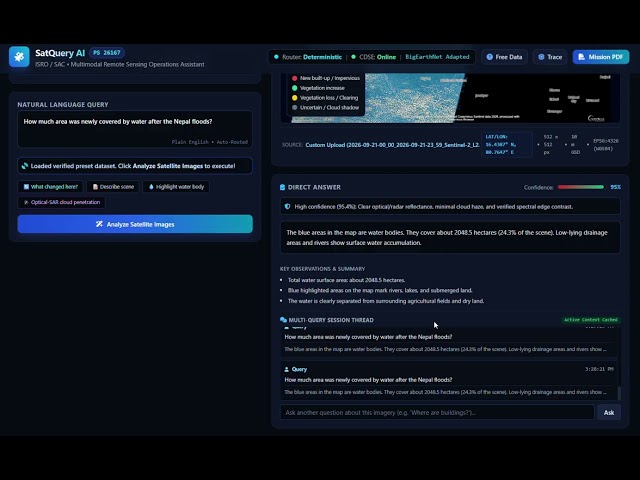
Task: Click the yellow Vegetation loss legend dot
Action: (x=294, y=98)
